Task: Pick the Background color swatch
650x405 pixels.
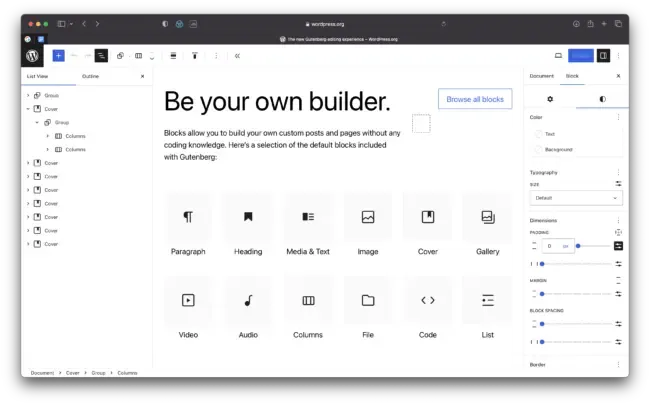Action: click(538, 149)
